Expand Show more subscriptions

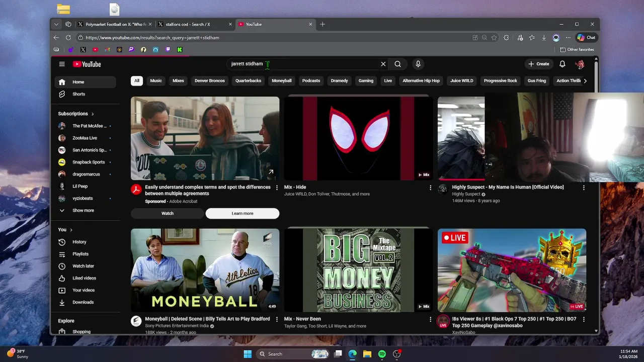click(x=86, y=211)
